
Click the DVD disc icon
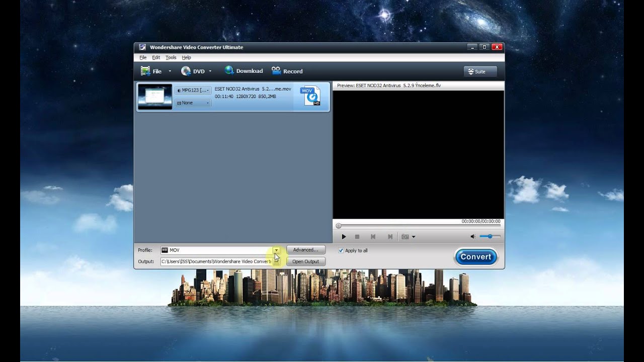(x=186, y=71)
